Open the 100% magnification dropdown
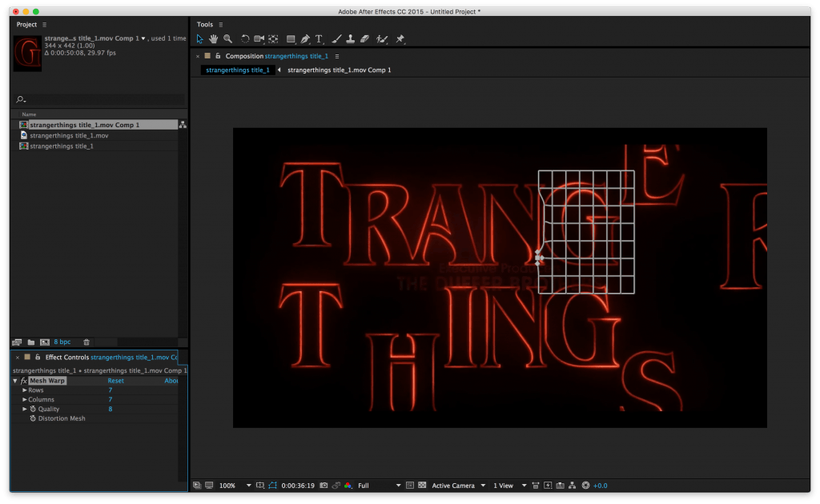Image resolution: width=820 pixels, height=504 pixels. coord(235,486)
